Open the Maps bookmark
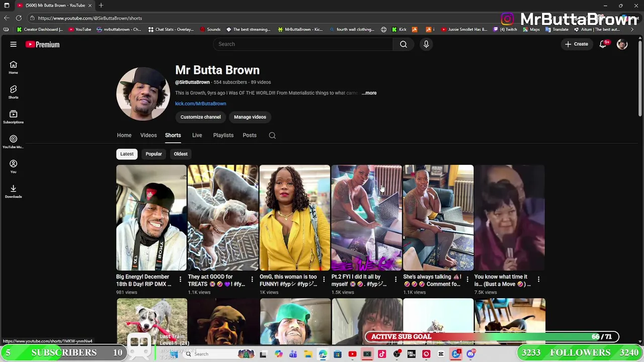644x362 pixels. (531, 29)
